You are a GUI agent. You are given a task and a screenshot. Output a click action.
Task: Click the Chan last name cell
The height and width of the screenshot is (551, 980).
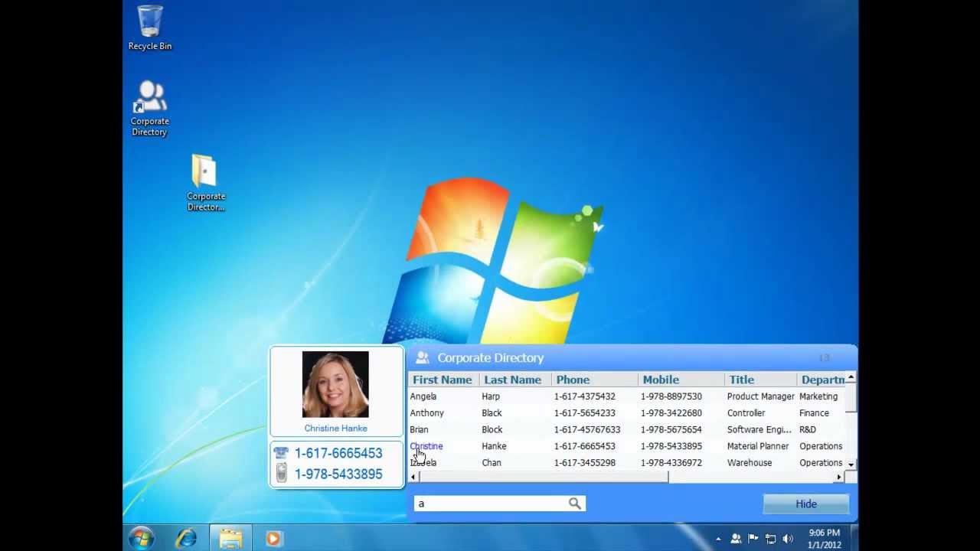(492, 463)
